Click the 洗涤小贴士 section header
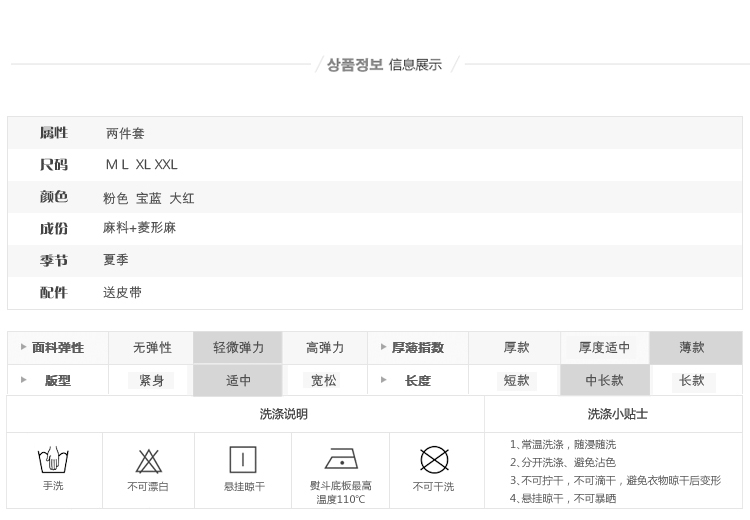This screenshot has height=520, width=750. click(617, 414)
